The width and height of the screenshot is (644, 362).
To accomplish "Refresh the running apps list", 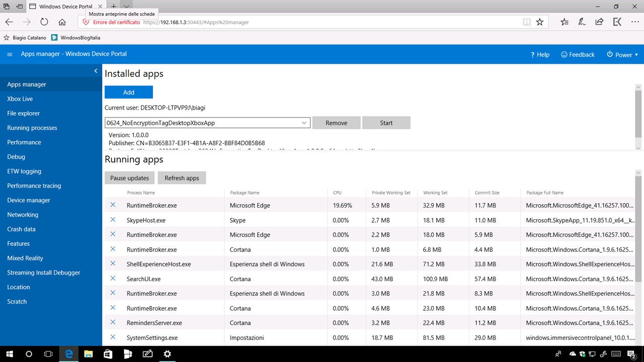I will (182, 178).
